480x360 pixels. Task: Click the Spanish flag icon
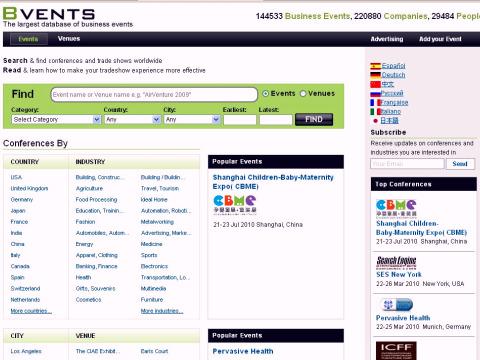click(x=376, y=66)
